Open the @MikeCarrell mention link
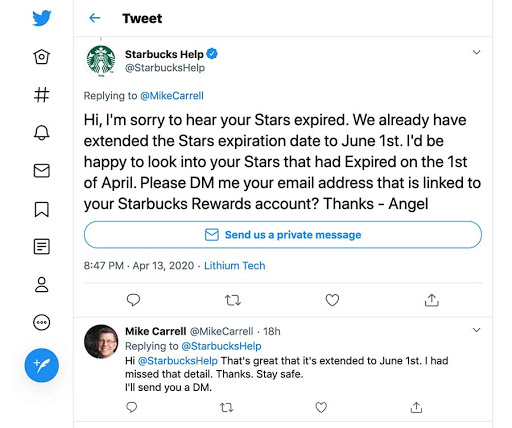The width and height of the screenshot is (512, 428). point(172,96)
